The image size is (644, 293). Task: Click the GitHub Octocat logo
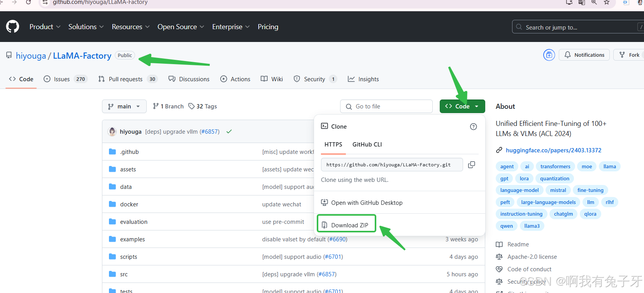12,26
